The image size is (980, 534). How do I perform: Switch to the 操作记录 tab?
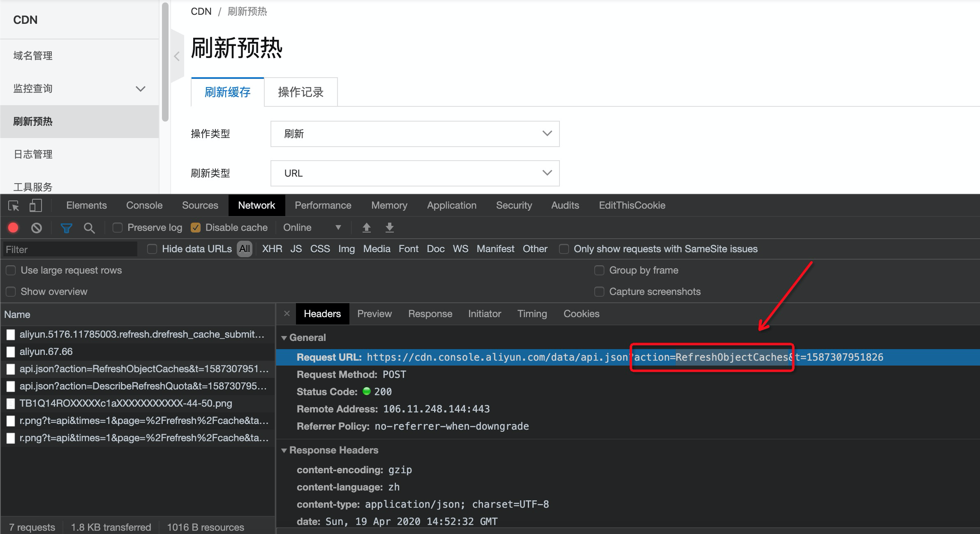[x=301, y=92]
